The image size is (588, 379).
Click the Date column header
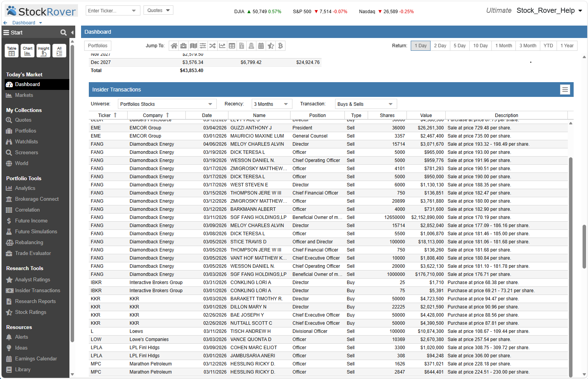point(207,115)
